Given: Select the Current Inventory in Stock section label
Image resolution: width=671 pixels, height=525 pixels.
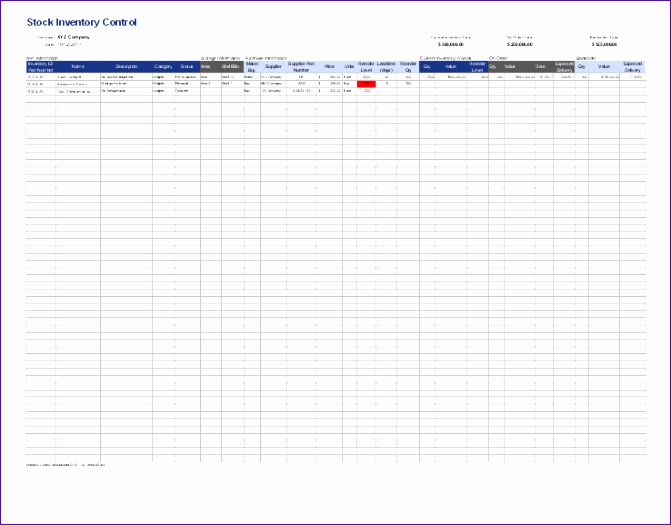Looking at the screenshot, I should (446, 58).
